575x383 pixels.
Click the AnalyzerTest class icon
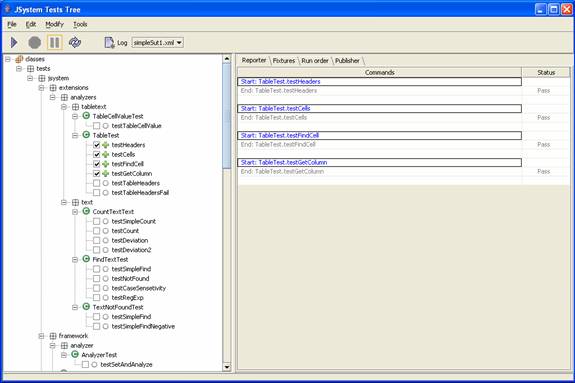pos(75,354)
